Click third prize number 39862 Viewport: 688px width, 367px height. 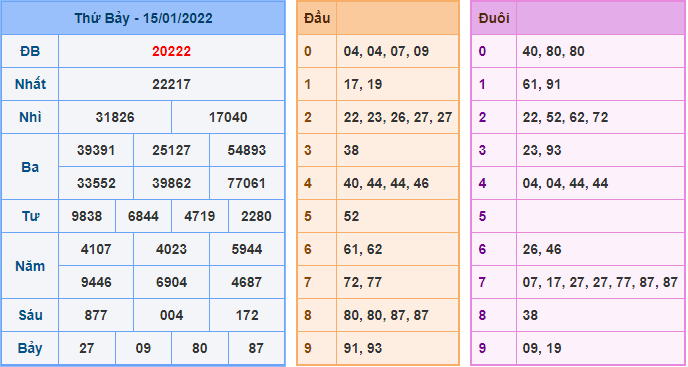(172, 183)
